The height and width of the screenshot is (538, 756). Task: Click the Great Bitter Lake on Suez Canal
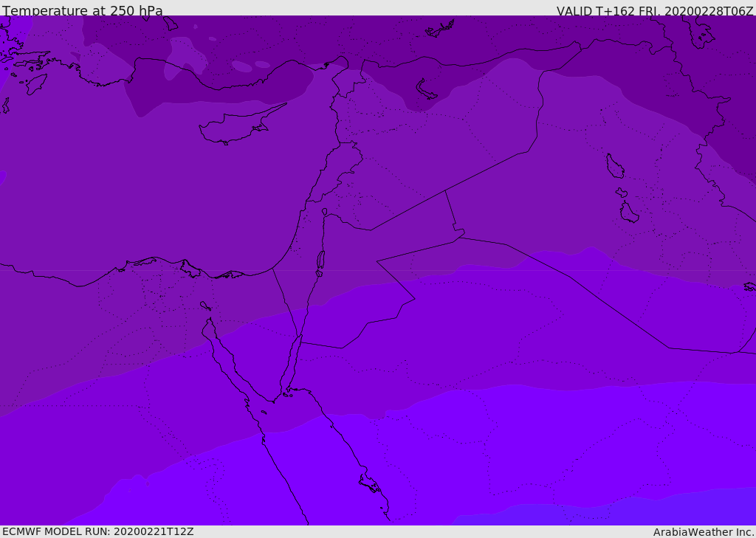[x=205, y=306]
